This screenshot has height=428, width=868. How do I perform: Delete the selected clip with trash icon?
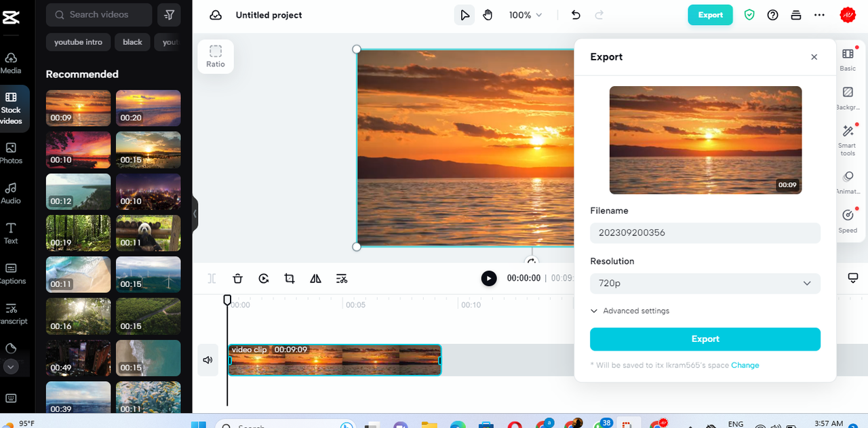[237, 278]
